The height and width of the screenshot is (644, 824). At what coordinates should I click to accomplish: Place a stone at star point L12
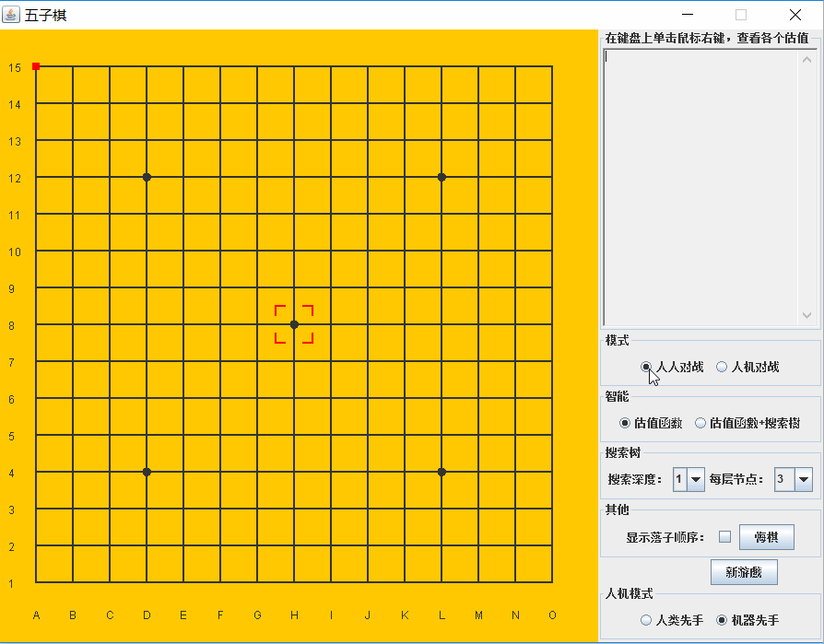[441, 177]
